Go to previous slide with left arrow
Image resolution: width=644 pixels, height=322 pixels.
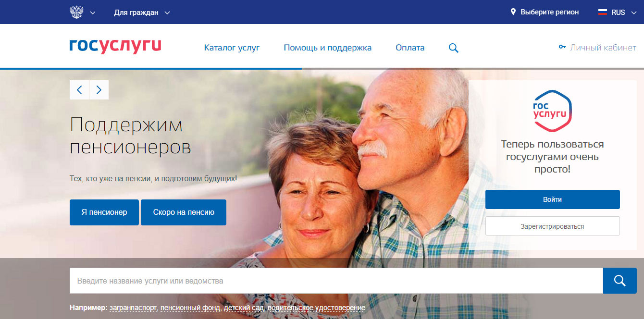pyautogui.click(x=79, y=90)
